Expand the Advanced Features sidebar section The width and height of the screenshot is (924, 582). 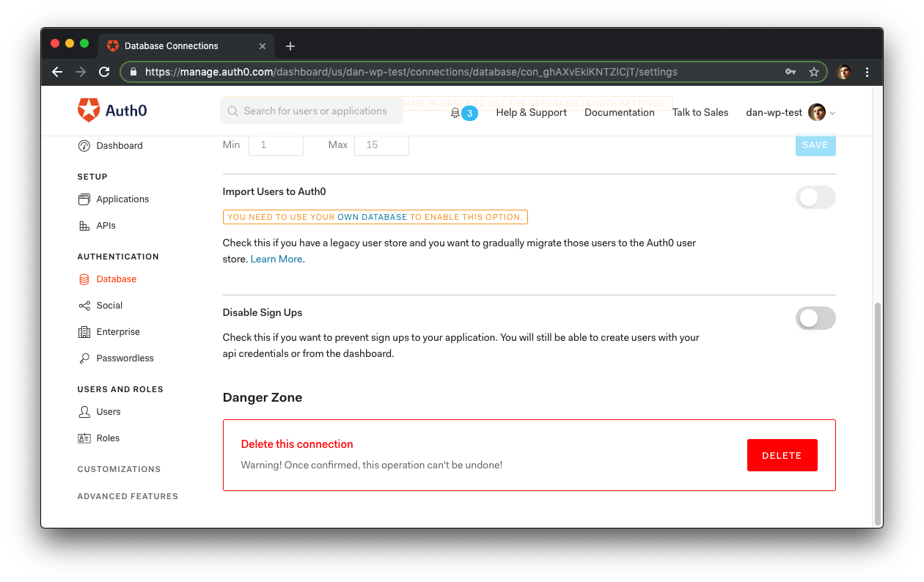point(128,496)
